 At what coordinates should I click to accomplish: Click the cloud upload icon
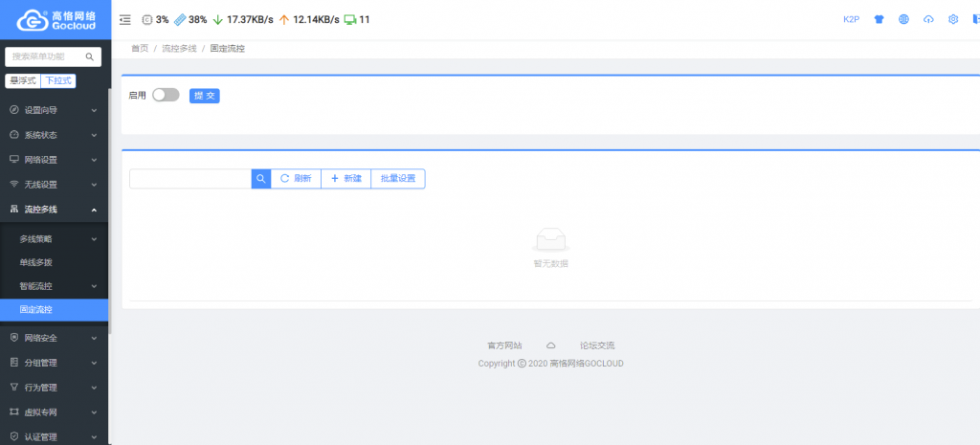pyautogui.click(x=928, y=19)
